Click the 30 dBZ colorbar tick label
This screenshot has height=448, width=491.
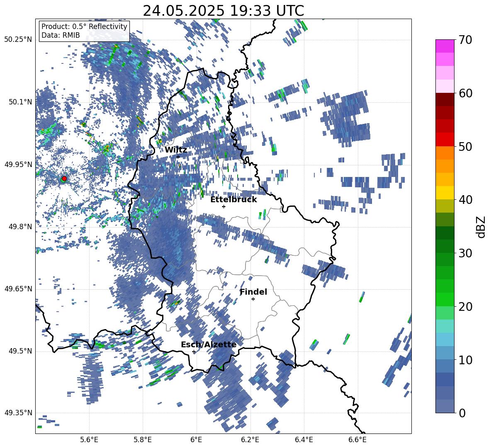tap(465, 253)
